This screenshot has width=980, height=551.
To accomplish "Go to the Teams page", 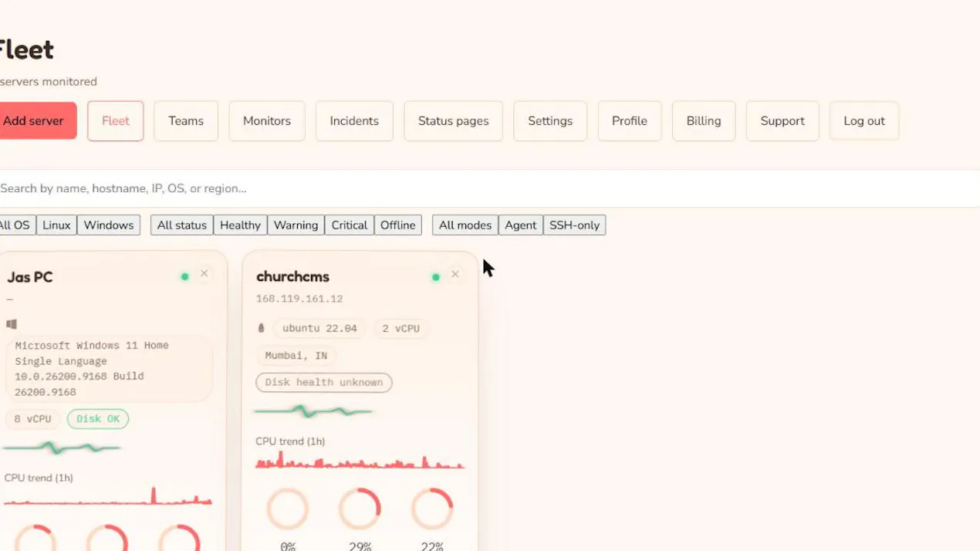I will (186, 120).
